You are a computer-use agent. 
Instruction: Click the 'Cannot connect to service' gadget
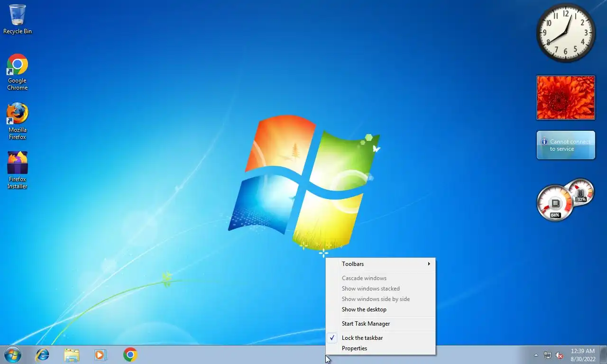[566, 145]
